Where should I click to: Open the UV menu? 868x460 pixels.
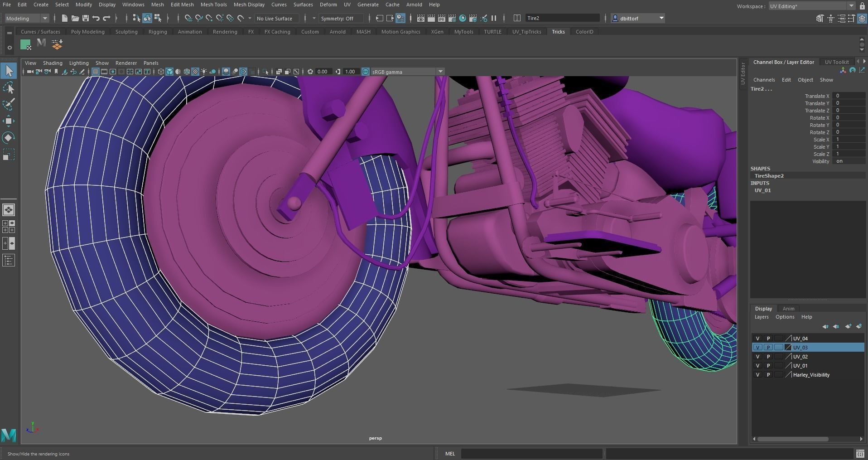pyautogui.click(x=347, y=5)
